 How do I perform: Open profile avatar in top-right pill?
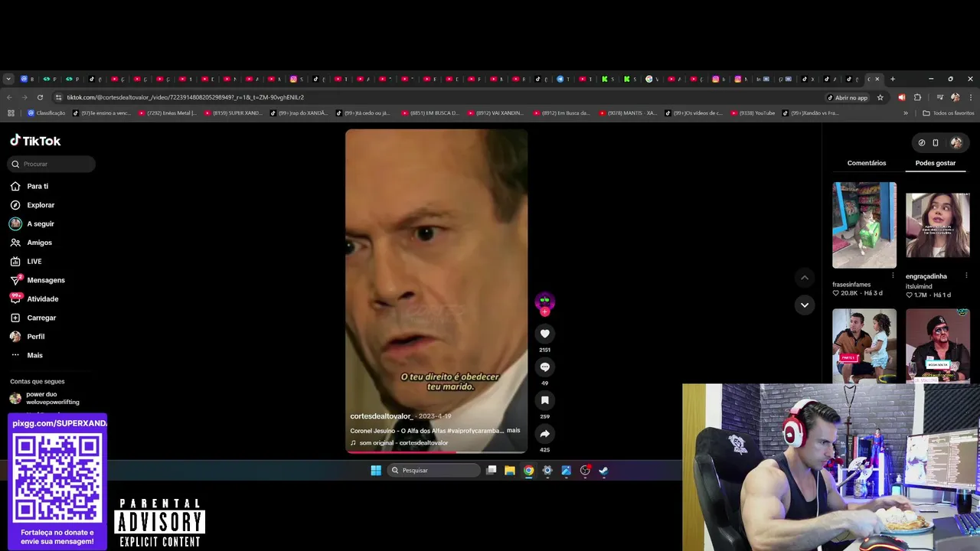pyautogui.click(x=956, y=142)
